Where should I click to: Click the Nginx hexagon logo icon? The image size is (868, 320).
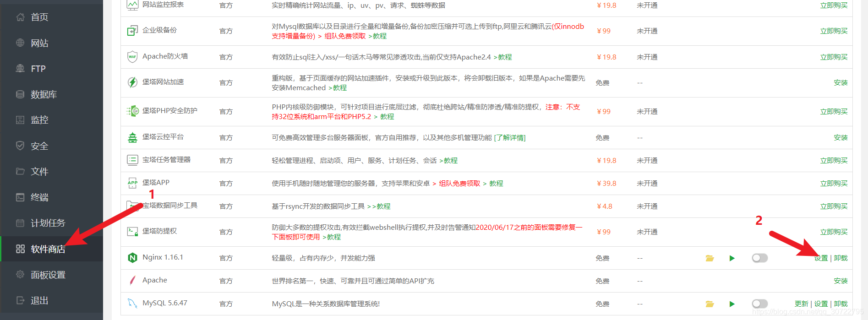[132, 258]
